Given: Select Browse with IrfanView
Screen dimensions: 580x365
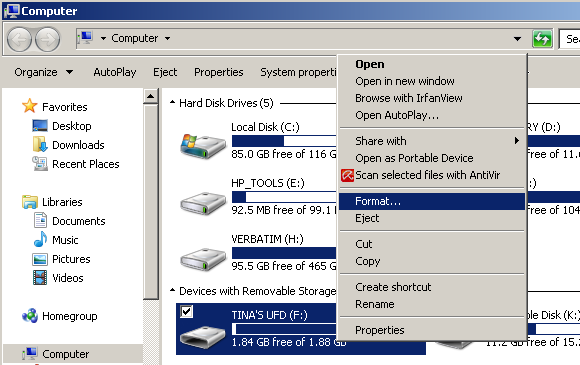Looking at the screenshot, I should (x=432, y=98).
